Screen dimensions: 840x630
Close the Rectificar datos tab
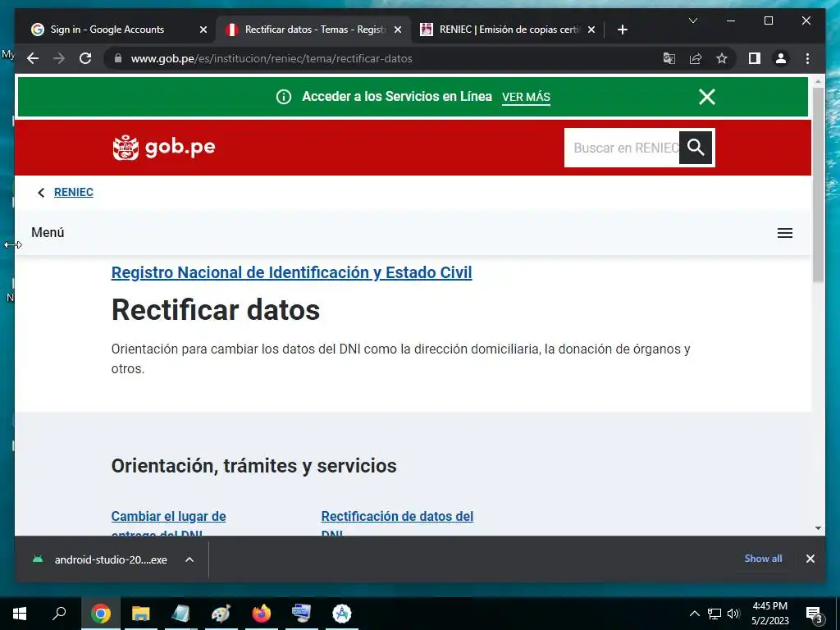[x=398, y=30]
